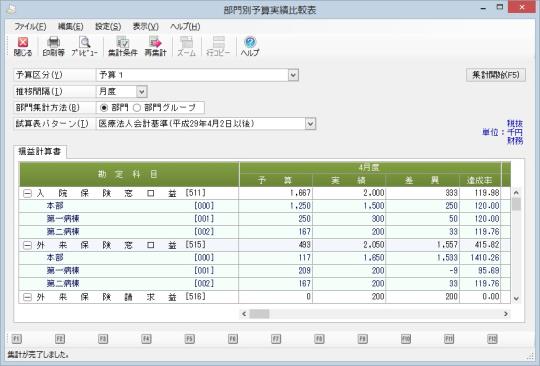The height and width of the screenshot is (366, 540).
Task: Click the F7 function key button
Action: (x=276, y=339)
